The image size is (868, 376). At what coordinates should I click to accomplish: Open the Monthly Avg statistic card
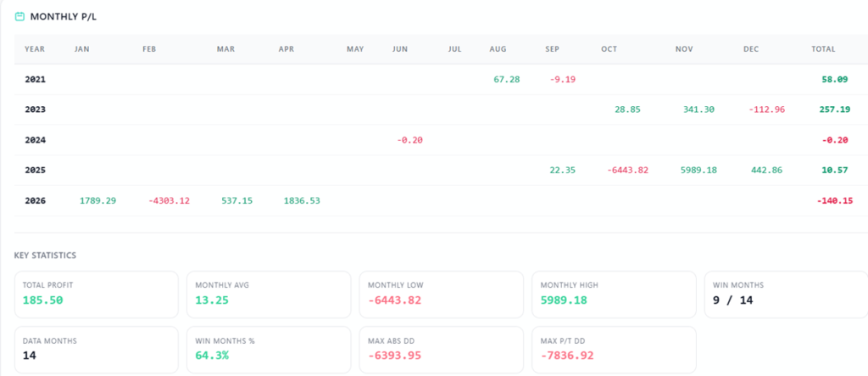[268, 294]
